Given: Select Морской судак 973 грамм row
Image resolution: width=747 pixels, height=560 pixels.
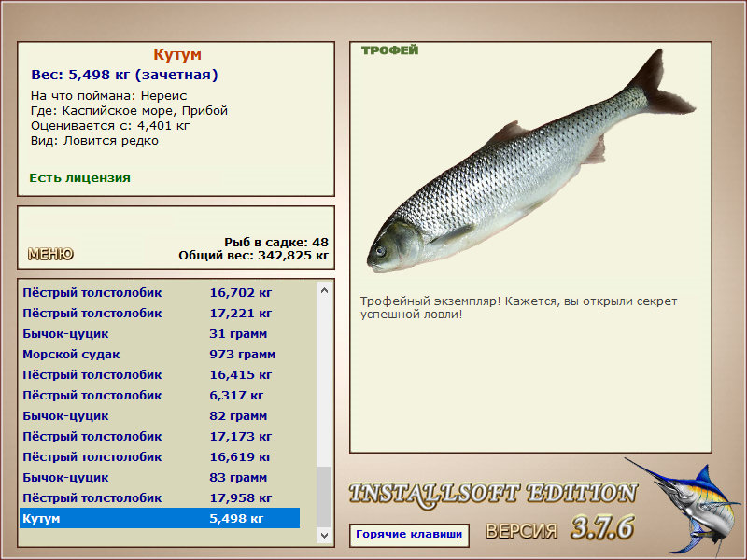Looking at the screenshot, I should pos(160,355).
